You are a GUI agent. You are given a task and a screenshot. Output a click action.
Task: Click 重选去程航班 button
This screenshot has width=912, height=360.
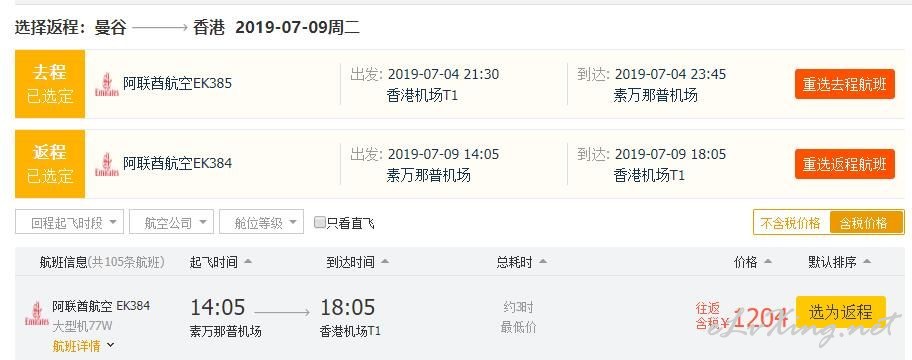pos(845,84)
